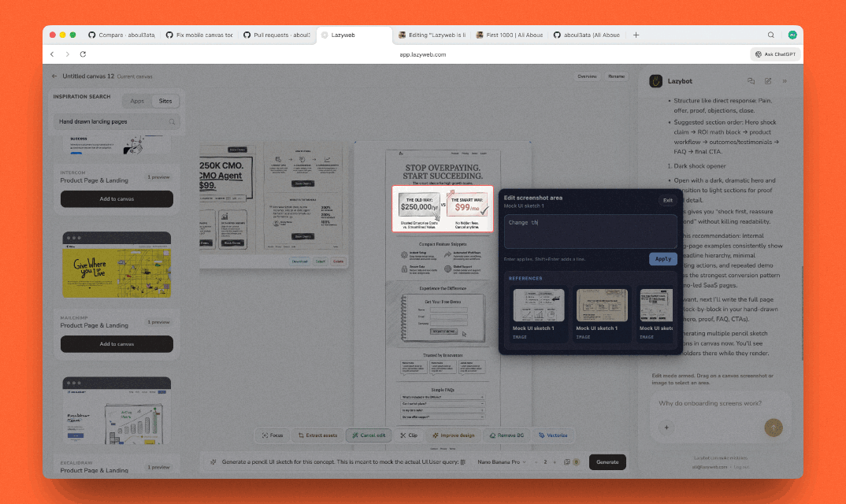
Task: Click the Rename button
Action: (x=616, y=76)
